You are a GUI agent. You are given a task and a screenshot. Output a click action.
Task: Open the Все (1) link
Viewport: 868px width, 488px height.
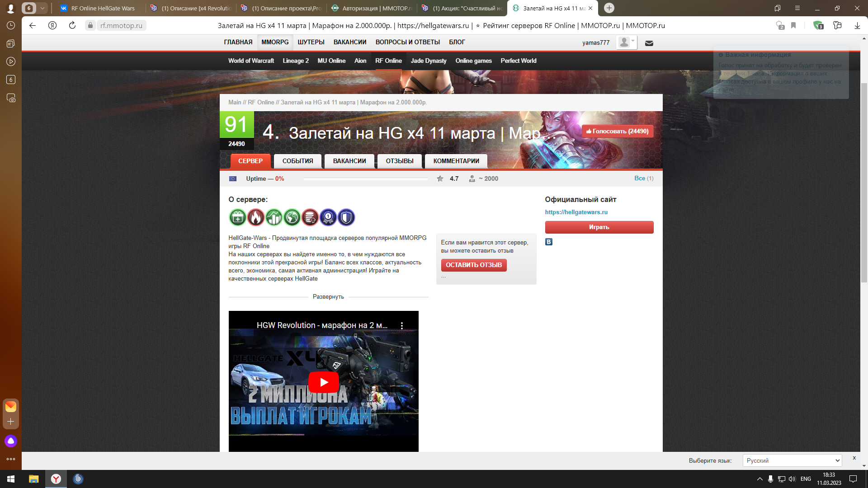pyautogui.click(x=644, y=178)
